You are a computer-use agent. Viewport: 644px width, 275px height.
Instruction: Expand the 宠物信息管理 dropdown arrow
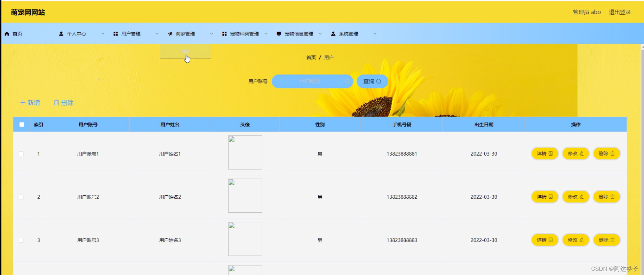(x=320, y=34)
